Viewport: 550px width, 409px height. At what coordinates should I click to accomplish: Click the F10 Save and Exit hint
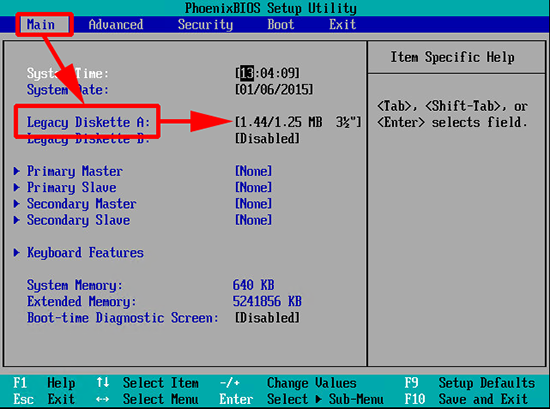click(x=466, y=399)
